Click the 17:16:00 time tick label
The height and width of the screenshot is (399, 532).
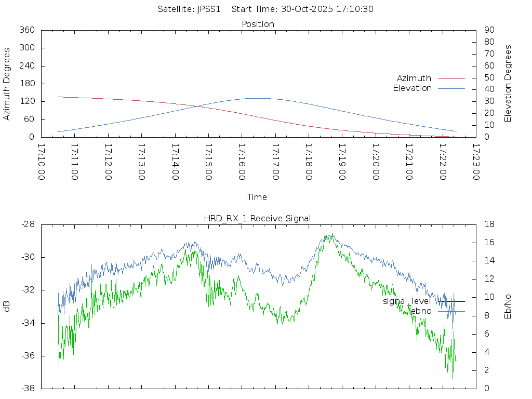242,162
